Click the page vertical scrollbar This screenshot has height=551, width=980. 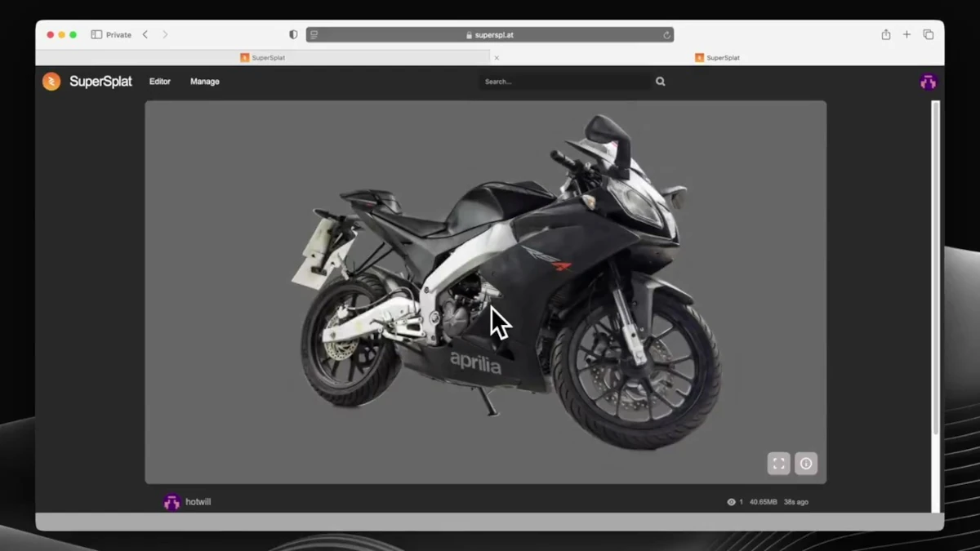click(x=936, y=268)
